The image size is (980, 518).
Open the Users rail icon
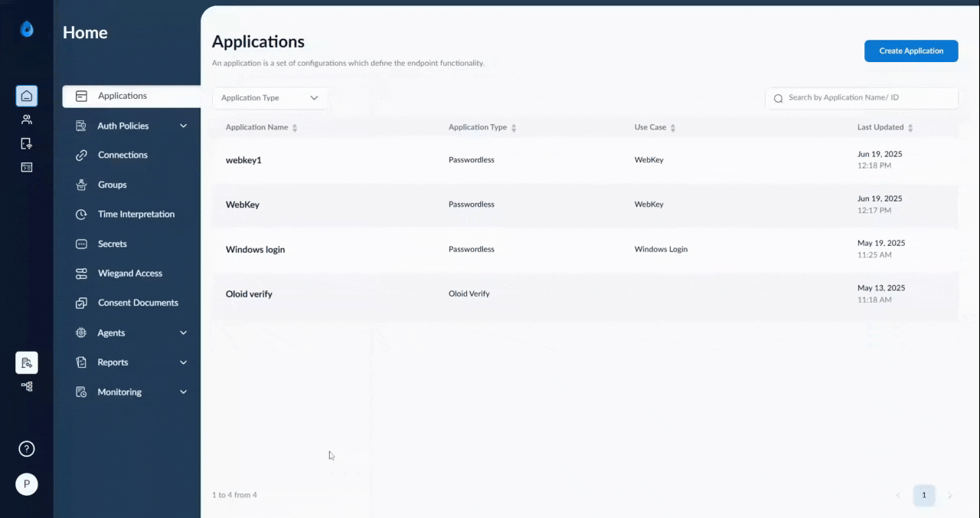point(27,120)
